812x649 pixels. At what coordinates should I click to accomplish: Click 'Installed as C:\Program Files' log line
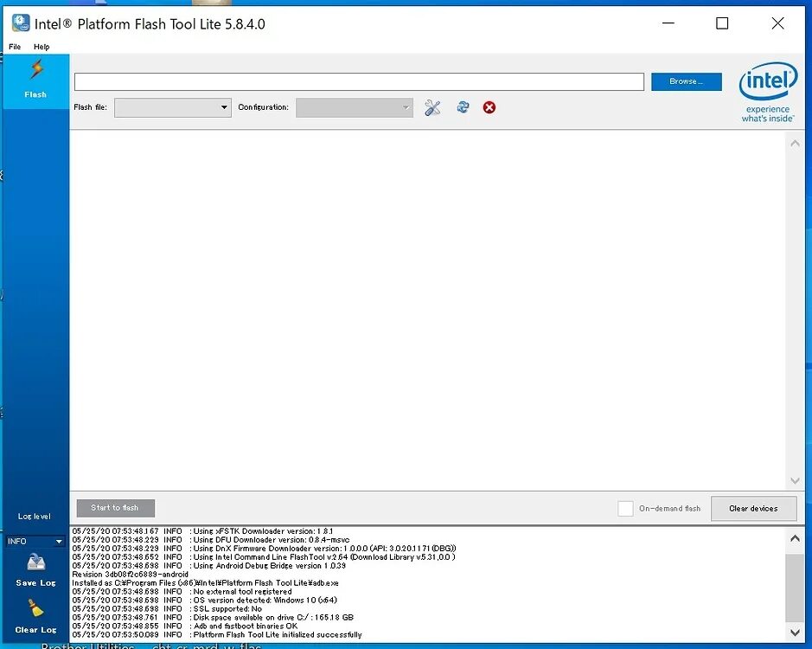[x=205, y=582]
